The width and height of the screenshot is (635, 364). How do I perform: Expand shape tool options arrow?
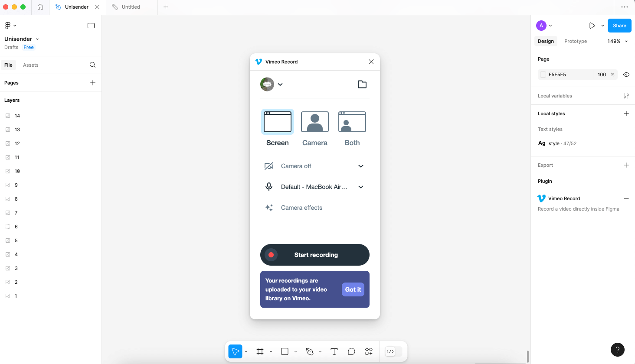[x=295, y=351]
